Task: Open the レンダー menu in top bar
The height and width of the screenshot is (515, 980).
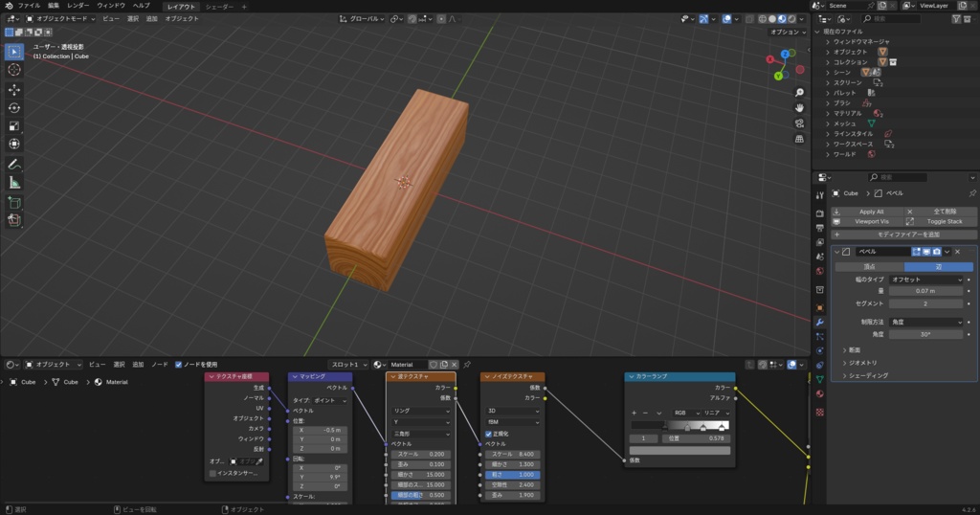Action: (x=78, y=6)
